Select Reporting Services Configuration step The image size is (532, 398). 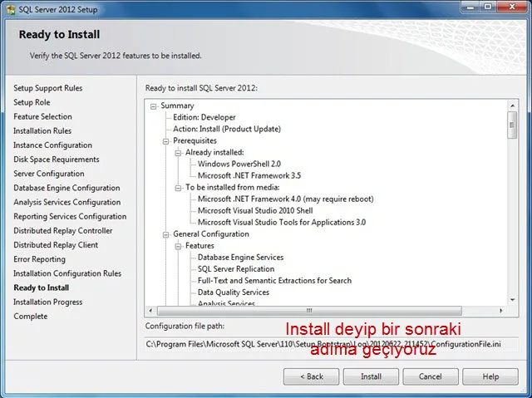click(70, 216)
